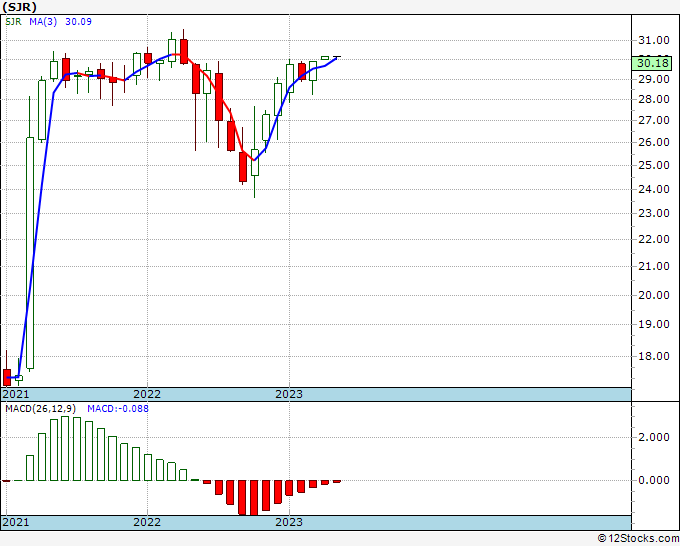Click the MA(3) indicator label
This screenshot has height=546, width=680.
tap(43, 22)
